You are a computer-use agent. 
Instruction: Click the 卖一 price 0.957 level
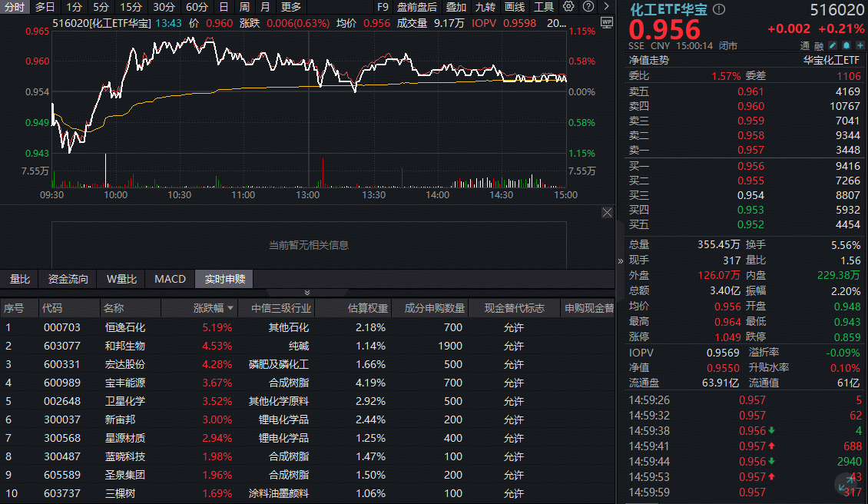[749, 150]
